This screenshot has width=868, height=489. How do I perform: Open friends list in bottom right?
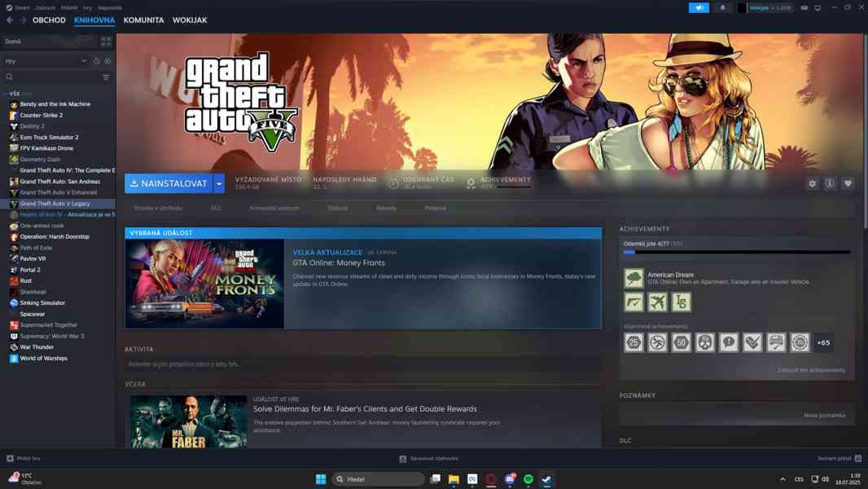tap(840, 459)
